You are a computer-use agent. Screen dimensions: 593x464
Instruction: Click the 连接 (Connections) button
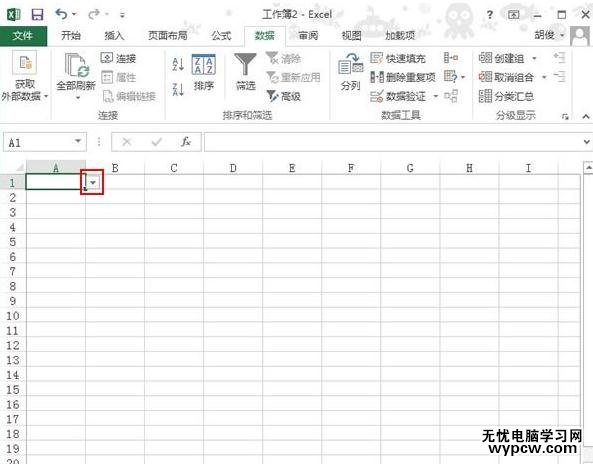(x=118, y=58)
